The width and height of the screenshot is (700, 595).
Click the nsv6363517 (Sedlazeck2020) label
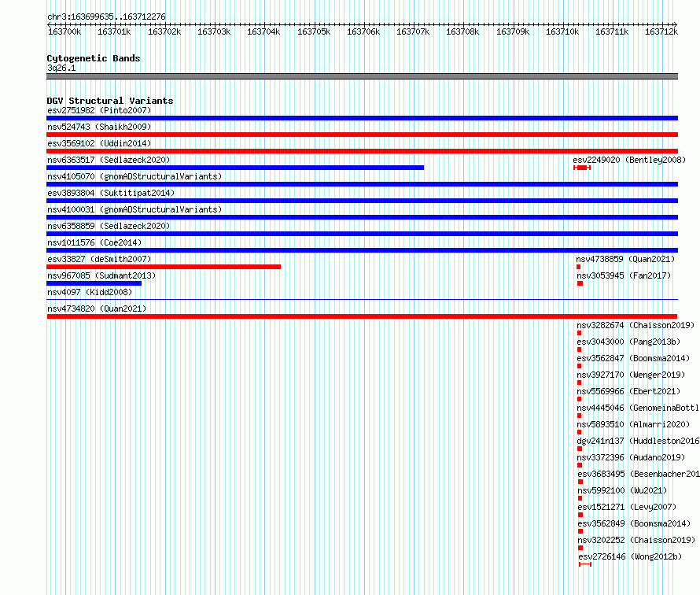(x=109, y=160)
